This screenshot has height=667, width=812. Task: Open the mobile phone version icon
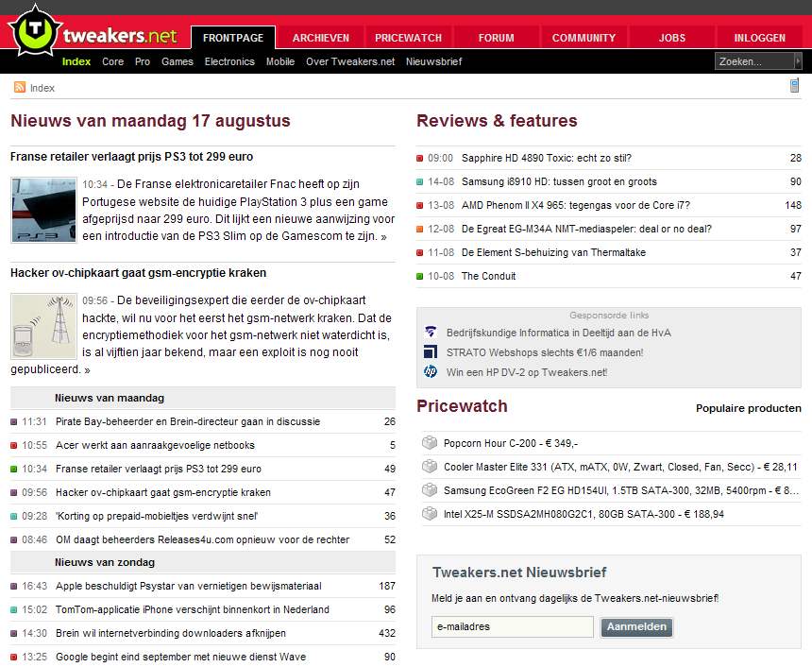[x=794, y=86]
